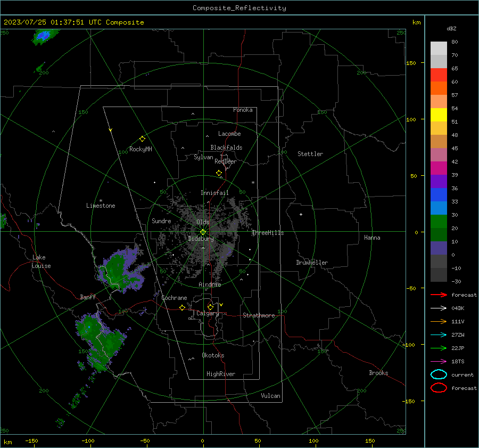The image size is (479, 448).
Task: Click the Sundre town label
Action: (x=161, y=221)
